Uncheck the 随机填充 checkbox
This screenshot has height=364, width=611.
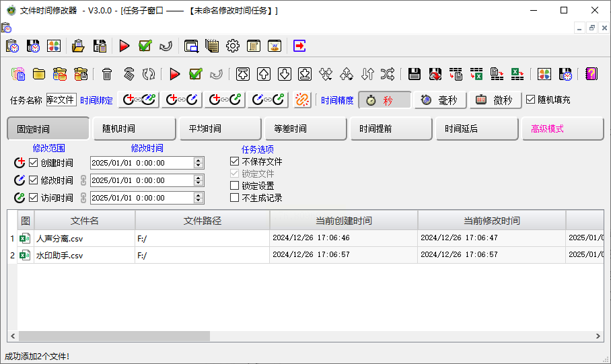[x=531, y=100]
